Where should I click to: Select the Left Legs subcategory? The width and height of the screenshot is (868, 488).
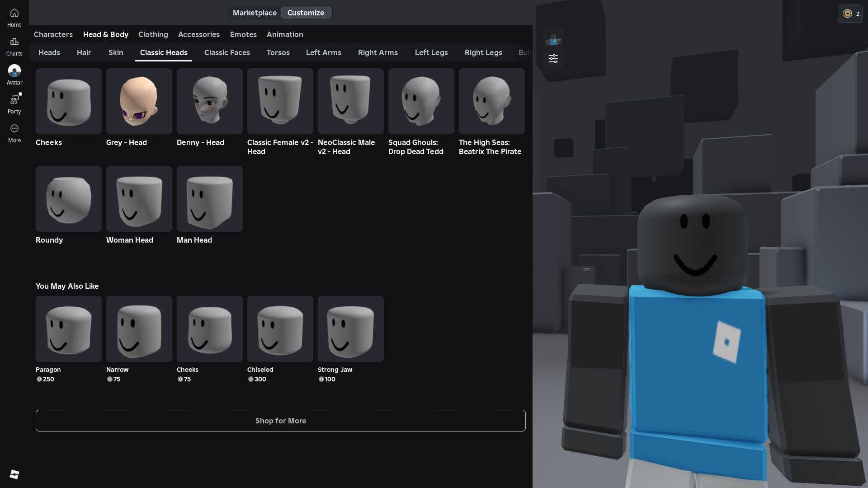[x=431, y=52]
